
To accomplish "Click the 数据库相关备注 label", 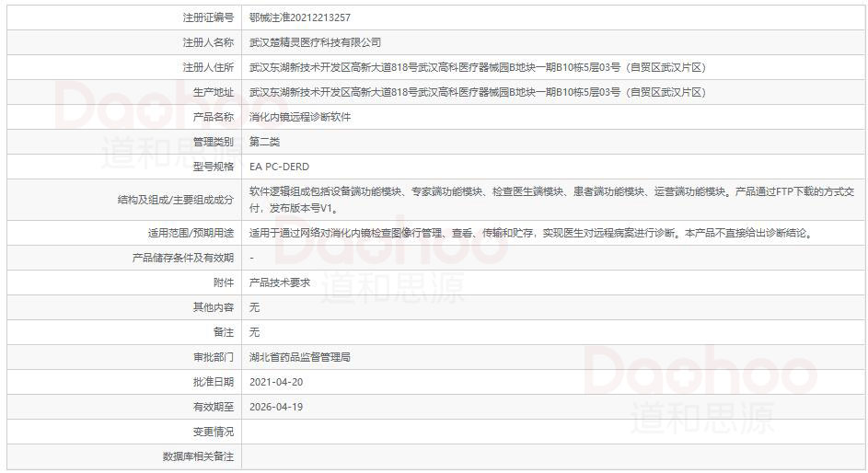I will pyautogui.click(x=198, y=457).
